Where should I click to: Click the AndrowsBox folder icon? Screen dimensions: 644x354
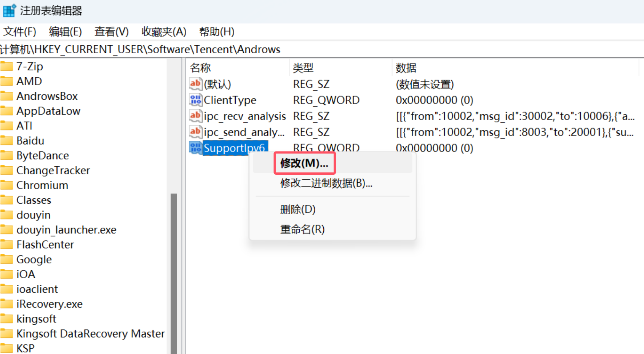point(6,96)
